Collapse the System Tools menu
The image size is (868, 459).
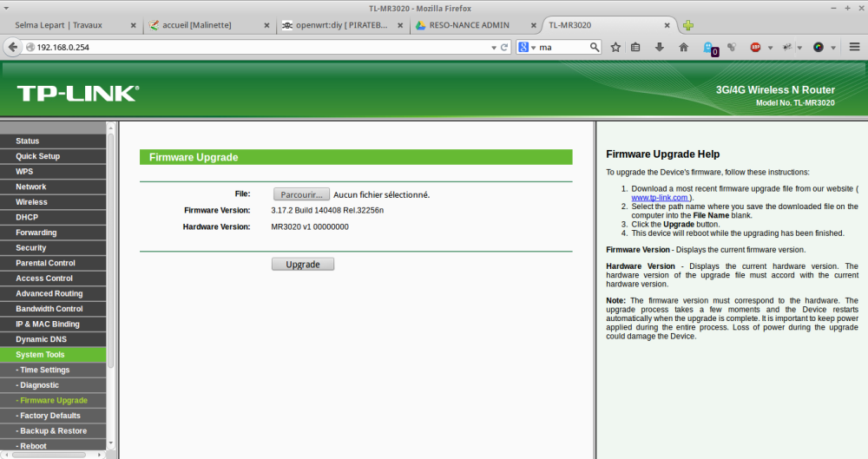(53, 354)
